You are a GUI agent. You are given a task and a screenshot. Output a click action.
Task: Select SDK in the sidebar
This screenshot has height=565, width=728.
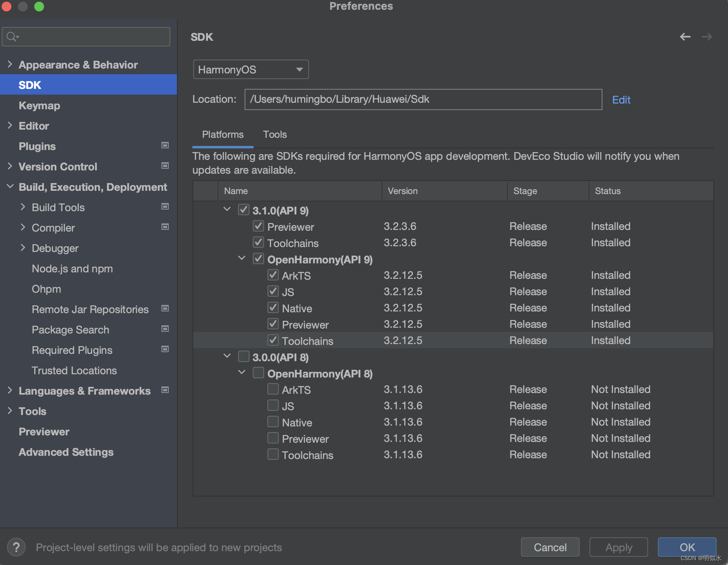(88, 85)
